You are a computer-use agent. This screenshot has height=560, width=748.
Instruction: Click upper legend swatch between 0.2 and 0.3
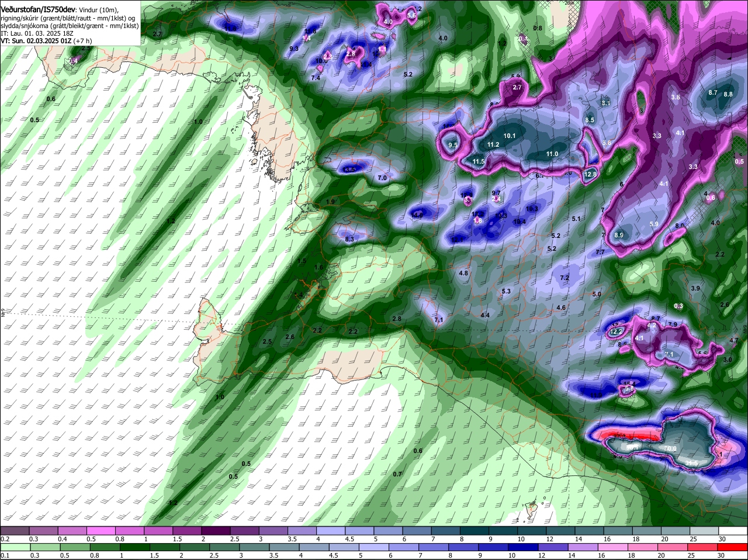point(16,531)
